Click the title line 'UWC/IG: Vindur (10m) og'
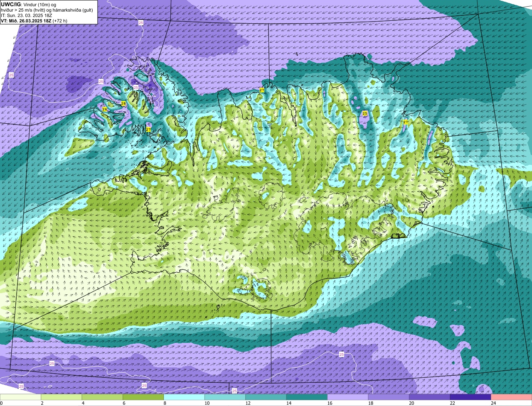 pos(28,4)
